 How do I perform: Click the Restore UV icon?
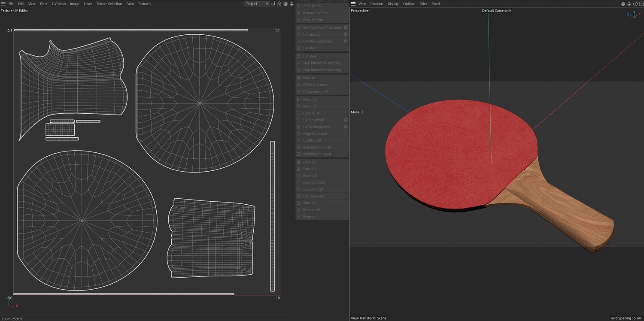tap(299, 210)
